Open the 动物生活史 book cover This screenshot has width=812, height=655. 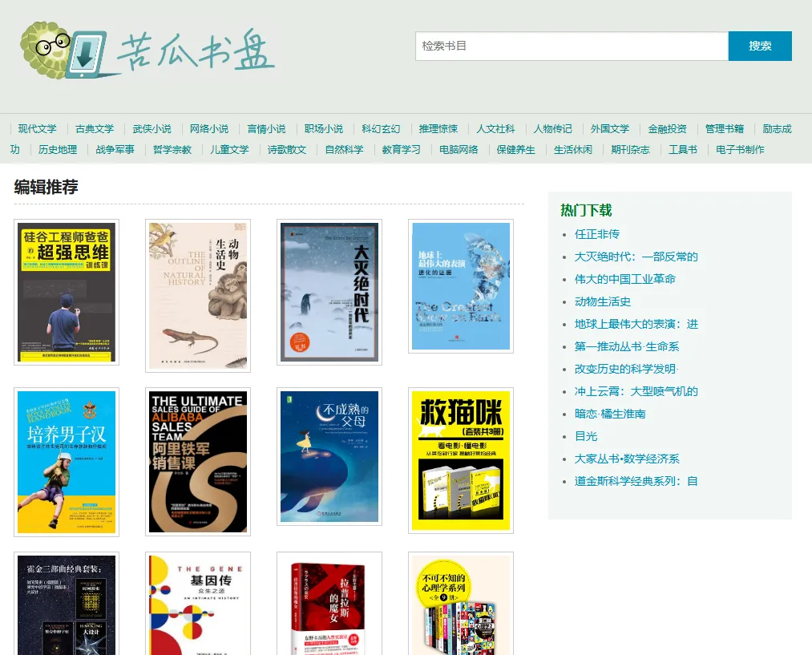click(198, 296)
